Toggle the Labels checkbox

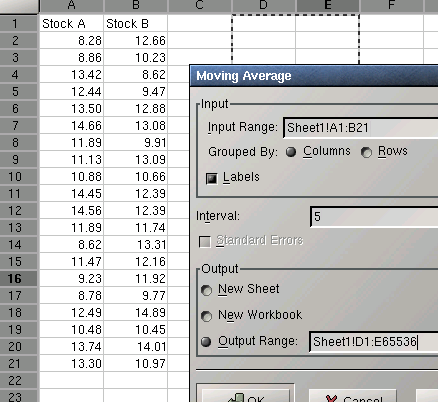tap(212, 178)
